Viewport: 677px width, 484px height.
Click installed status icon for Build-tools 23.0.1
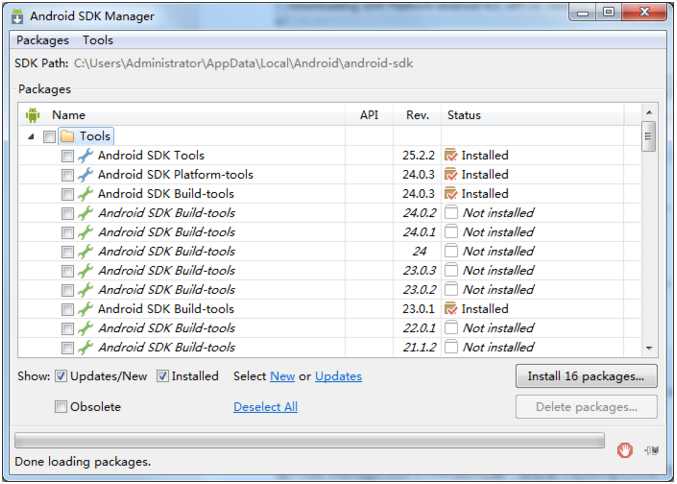(451, 309)
